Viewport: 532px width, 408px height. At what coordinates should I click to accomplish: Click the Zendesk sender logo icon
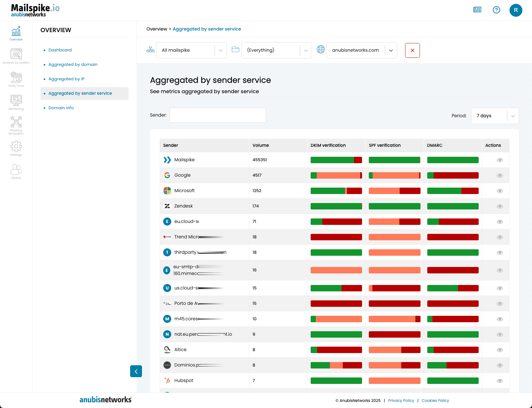(x=167, y=206)
